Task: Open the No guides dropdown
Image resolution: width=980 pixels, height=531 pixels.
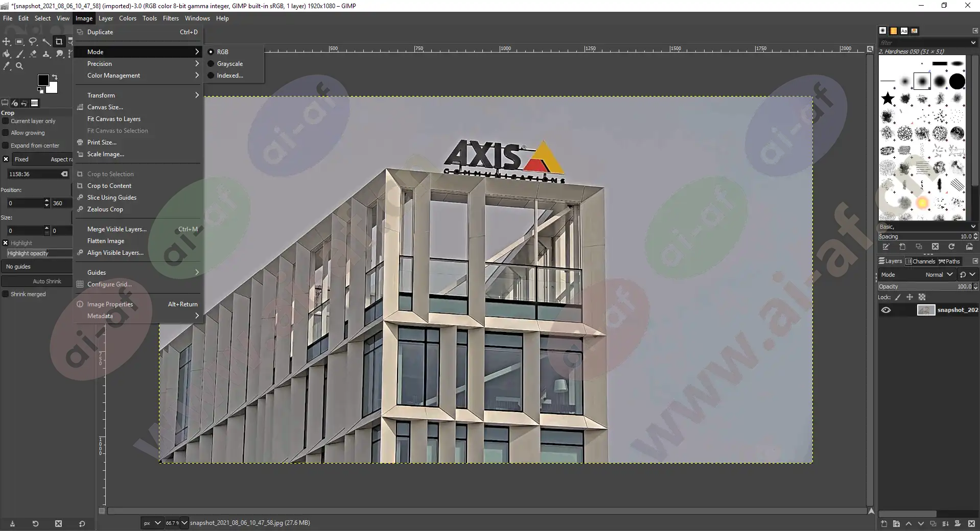Action: [37, 267]
